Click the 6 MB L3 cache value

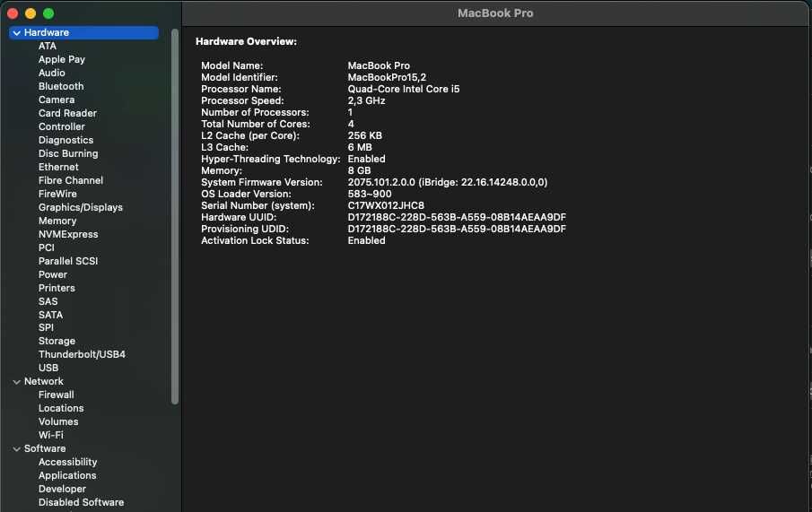(360, 148)
